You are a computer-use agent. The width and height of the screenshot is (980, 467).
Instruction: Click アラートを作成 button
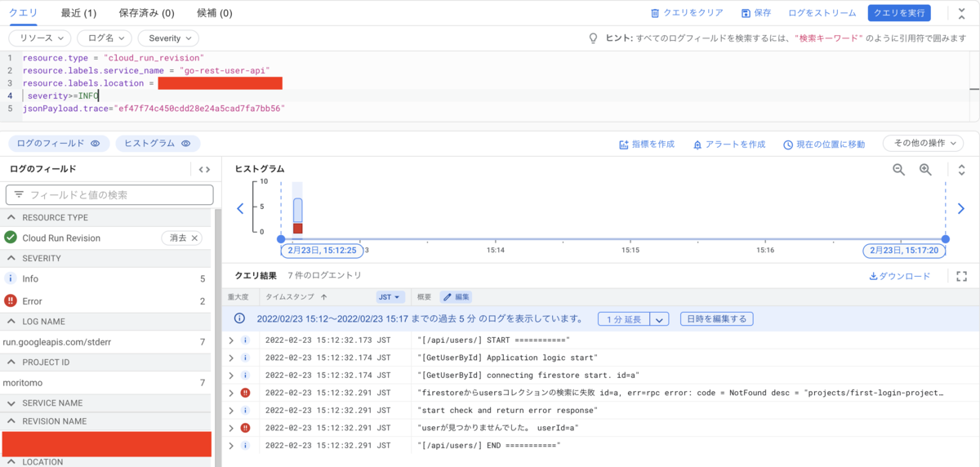pyautogui.click(x=728, y=145)
